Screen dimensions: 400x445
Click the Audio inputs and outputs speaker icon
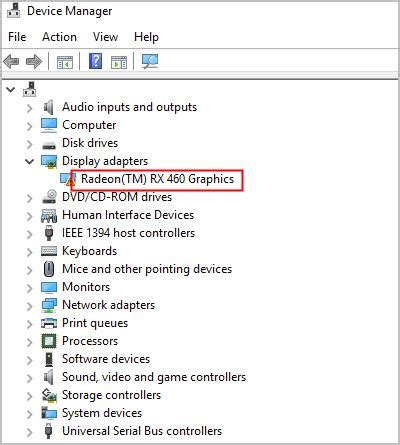click(49, 107)
